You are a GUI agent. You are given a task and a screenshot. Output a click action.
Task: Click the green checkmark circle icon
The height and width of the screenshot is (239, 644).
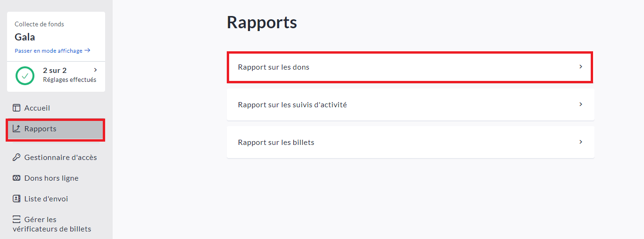[25, 75]
